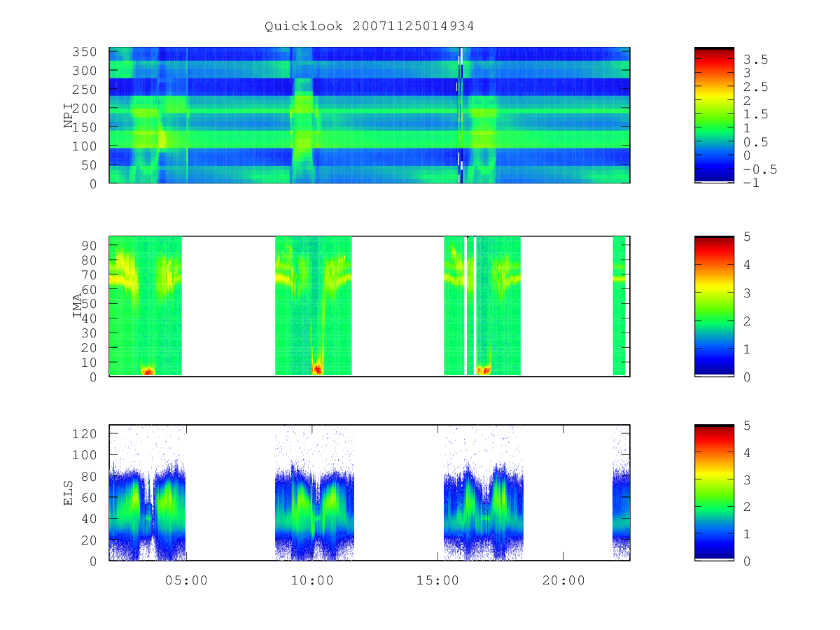Click the IMA color scale bar

click(714, 306)
